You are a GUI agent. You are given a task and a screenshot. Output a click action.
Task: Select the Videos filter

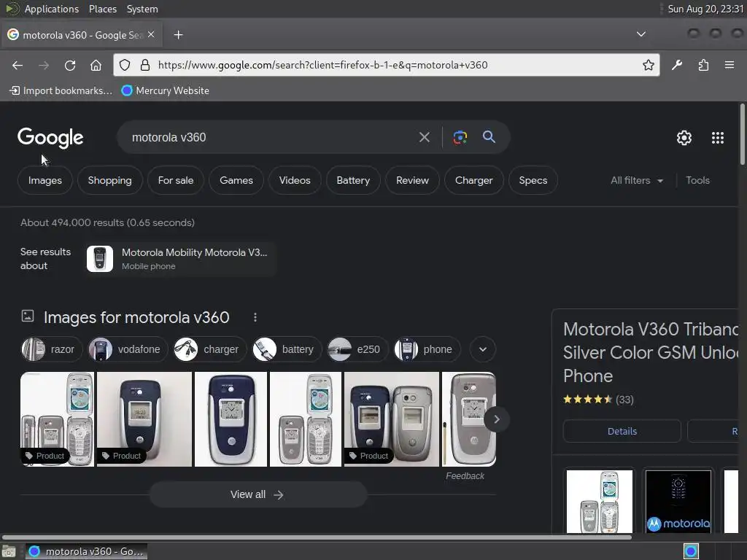click(x=295, y=181)
